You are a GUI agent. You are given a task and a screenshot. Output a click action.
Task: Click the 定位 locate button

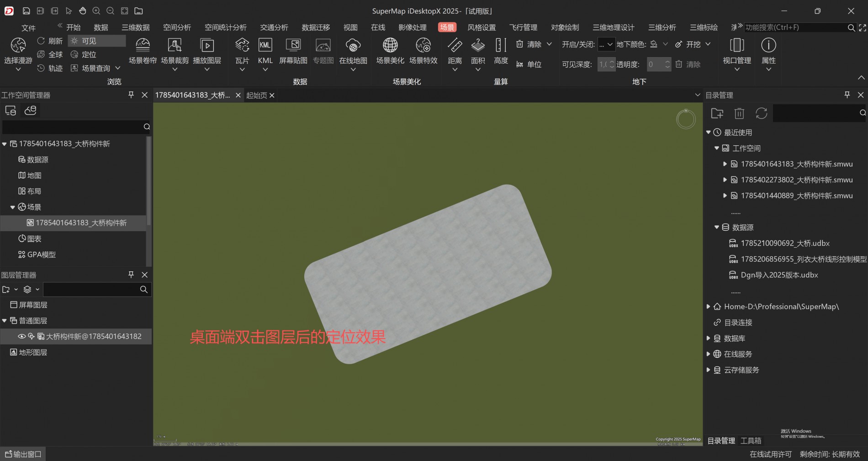pyautogui.click(x=84, y=55)
